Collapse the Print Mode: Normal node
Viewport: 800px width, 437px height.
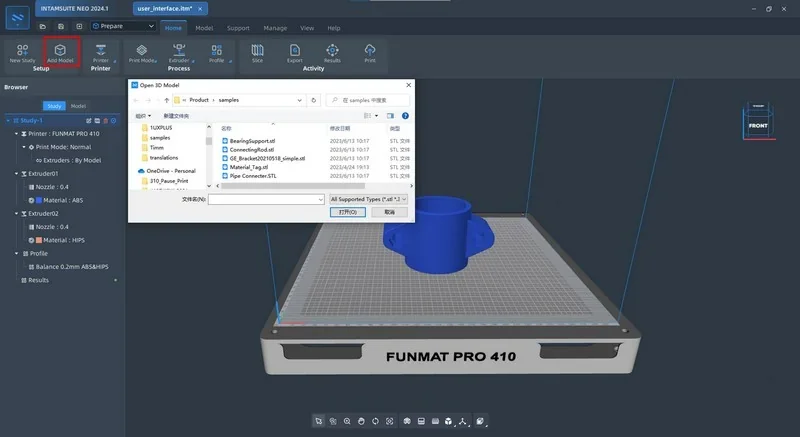24,147
